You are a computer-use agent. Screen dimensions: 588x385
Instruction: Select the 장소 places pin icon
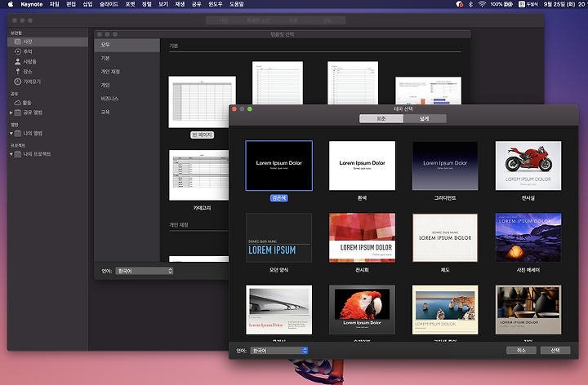click(17, 71)
